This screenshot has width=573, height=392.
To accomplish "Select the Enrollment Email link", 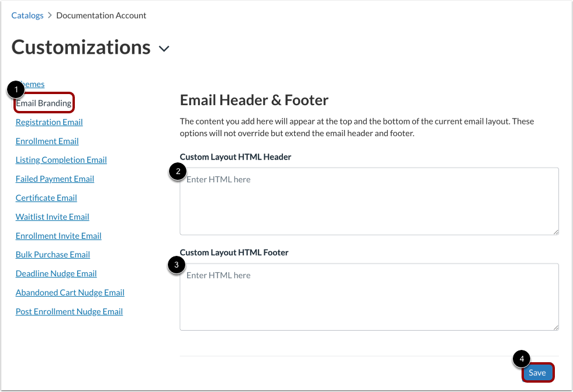I will [x=47, y=141].
